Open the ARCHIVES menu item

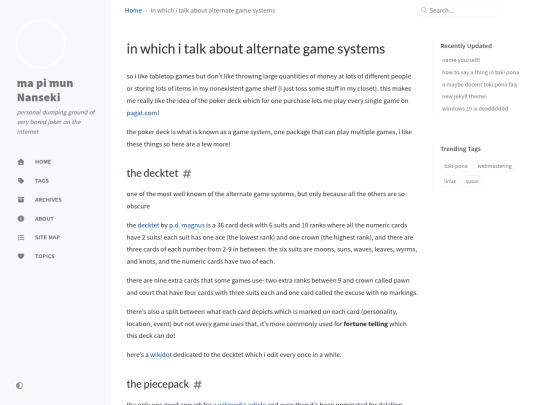click(48, 200)
